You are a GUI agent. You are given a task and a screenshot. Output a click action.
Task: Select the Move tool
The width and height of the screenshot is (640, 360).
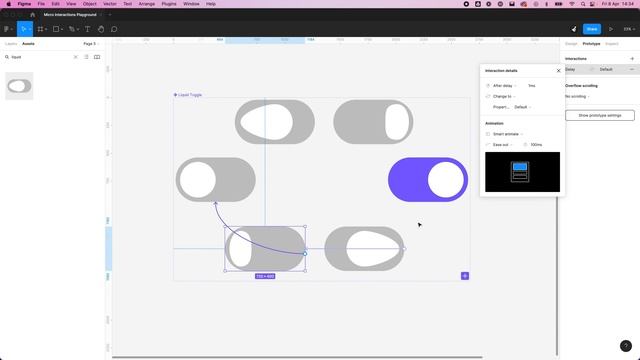tap(23, 29)
